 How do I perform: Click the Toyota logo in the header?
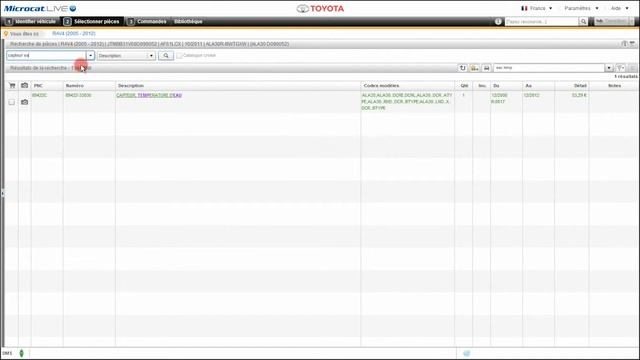320,9
